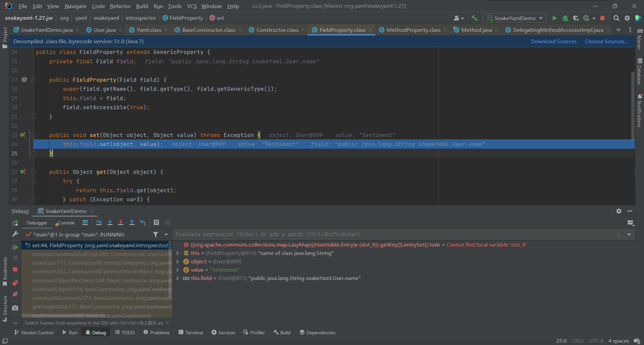Toggle the override marker on line 27
This screenshot has height=345, width=644.
(23, 172)
